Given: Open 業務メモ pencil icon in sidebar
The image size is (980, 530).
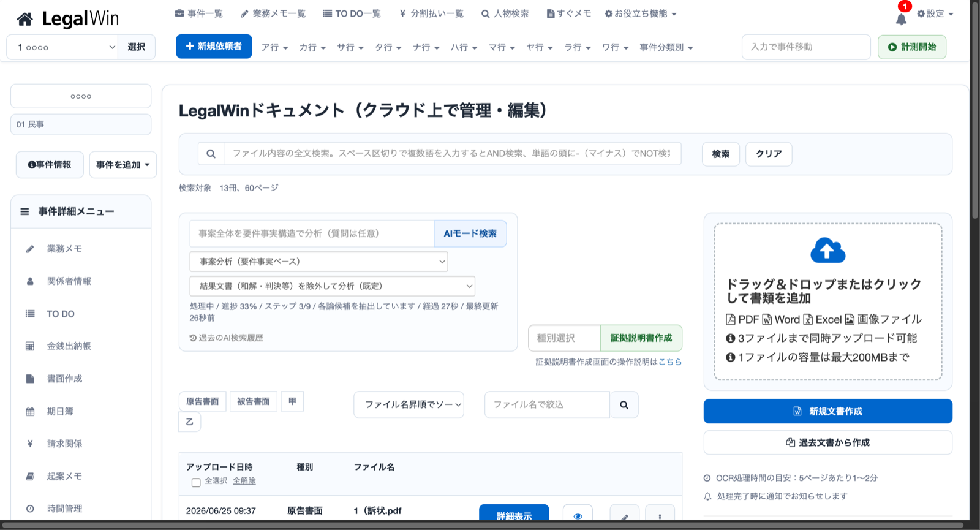Looking at the screenshot, I should click(30, 249).
